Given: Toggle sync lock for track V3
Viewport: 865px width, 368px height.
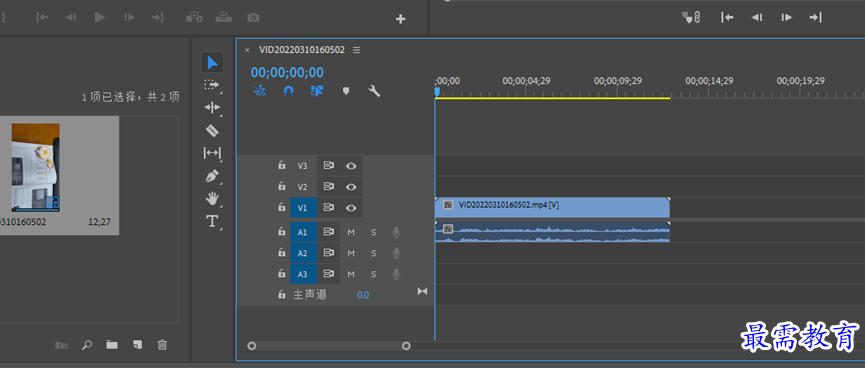Looking at the screenshot, I should click(x=329, y=166).
